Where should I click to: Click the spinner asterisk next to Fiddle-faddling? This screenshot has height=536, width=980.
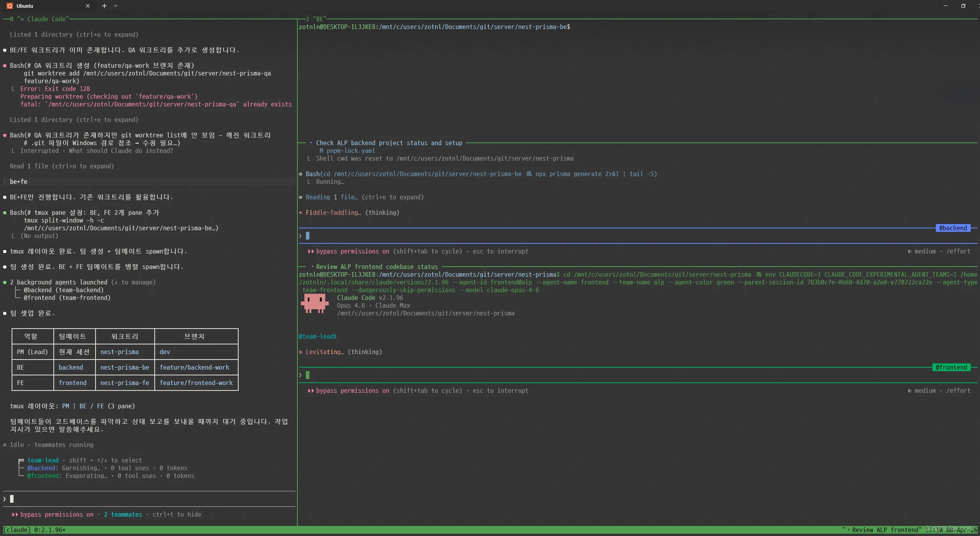pos(301,212)
